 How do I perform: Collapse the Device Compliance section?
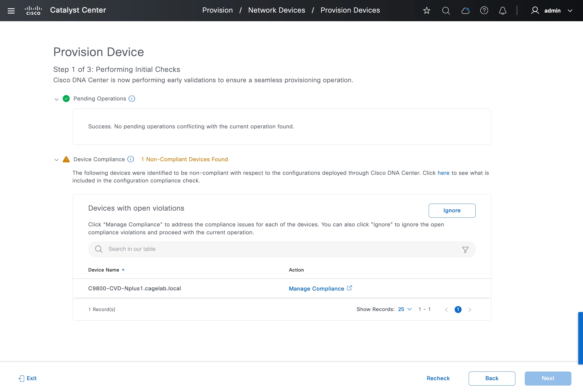coord(56,160)
